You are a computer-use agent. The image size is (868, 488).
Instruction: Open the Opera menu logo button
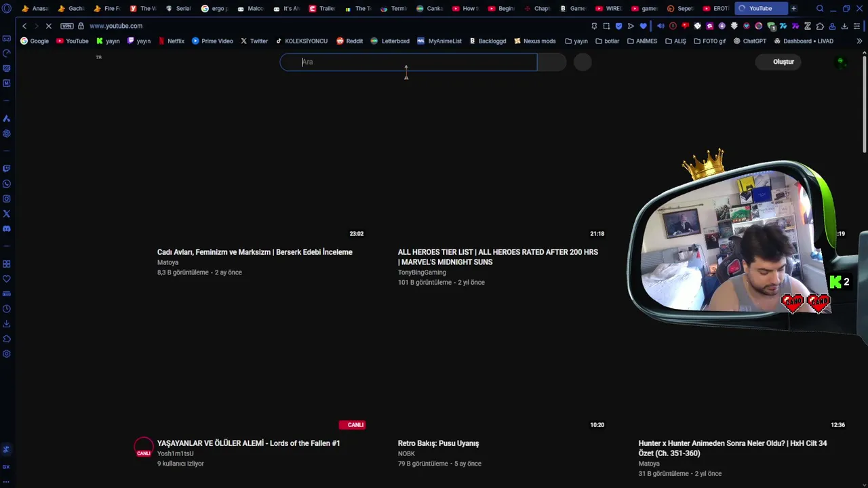(7, 8)
